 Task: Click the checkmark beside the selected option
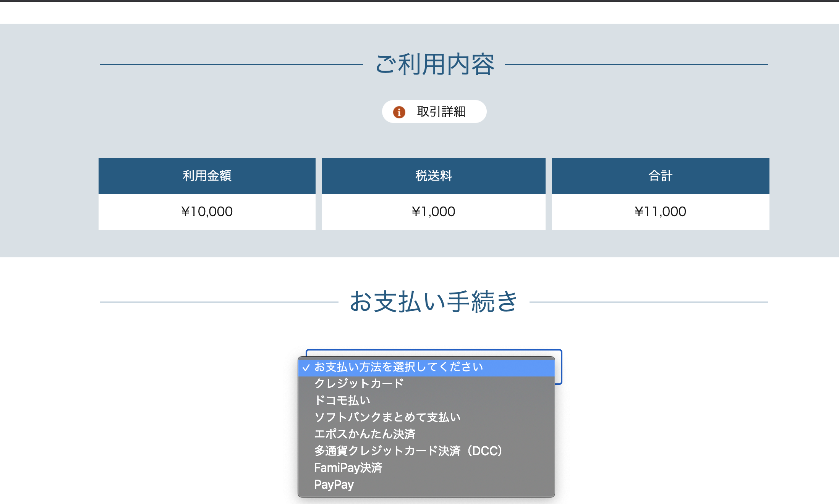pos(306,367)
